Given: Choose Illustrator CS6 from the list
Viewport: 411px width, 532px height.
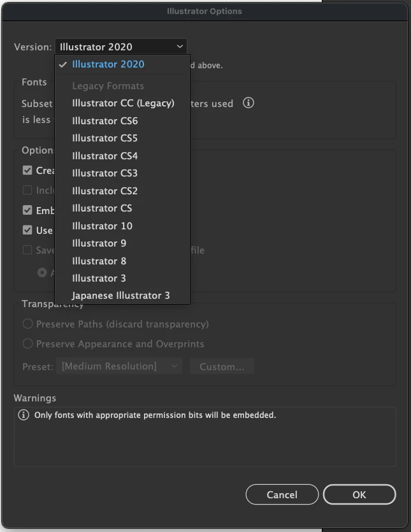Looking at the screenshot, I should click(x=122, y=121).
